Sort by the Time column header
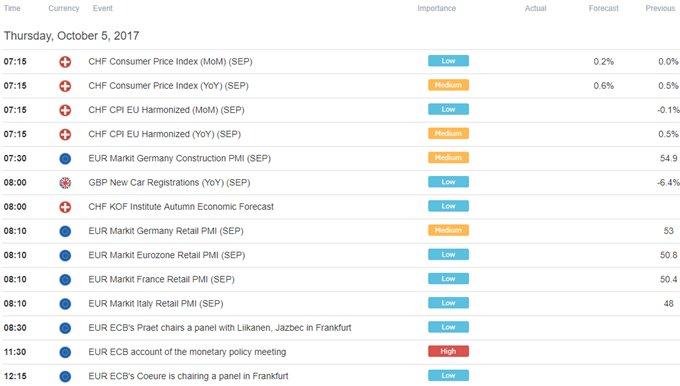680x386 pixels. click(x=12, y=8)
